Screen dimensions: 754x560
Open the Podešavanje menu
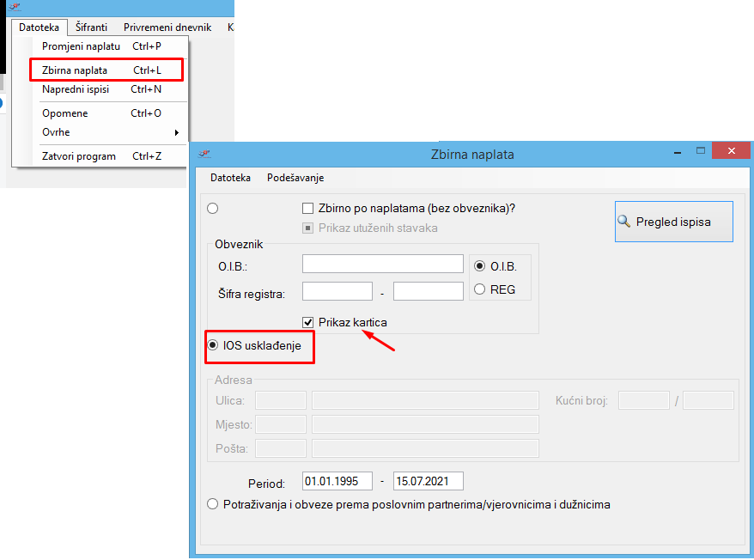(x=295, y=178)
